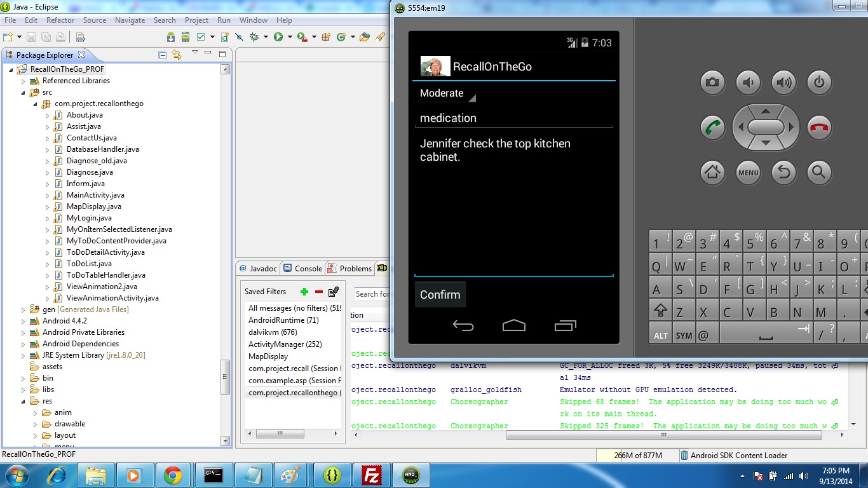The height and width of the screenshot is (488, 868).
Task: Click the New wizard icon in Eclipse toolbar
Action: [x=8, y=37]
